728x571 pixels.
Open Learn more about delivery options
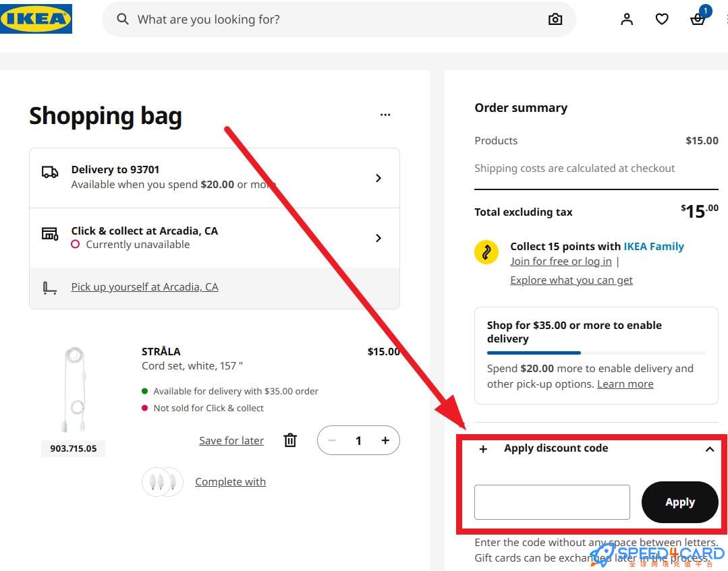coord(625,383)
